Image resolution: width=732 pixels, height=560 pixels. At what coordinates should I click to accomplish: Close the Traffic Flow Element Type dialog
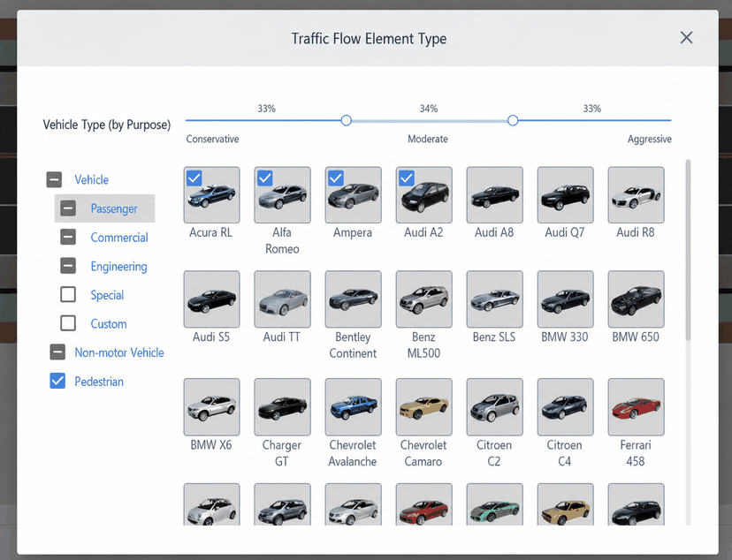coord(686,37)
